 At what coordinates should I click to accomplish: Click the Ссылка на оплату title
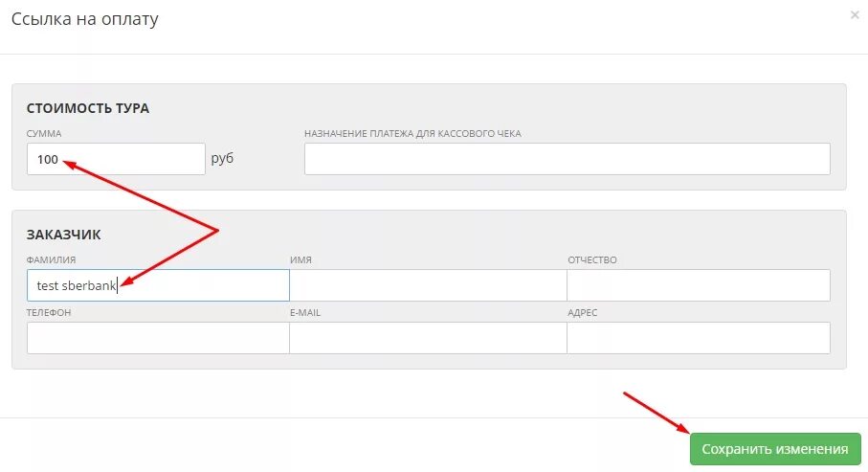pos(85,19)
